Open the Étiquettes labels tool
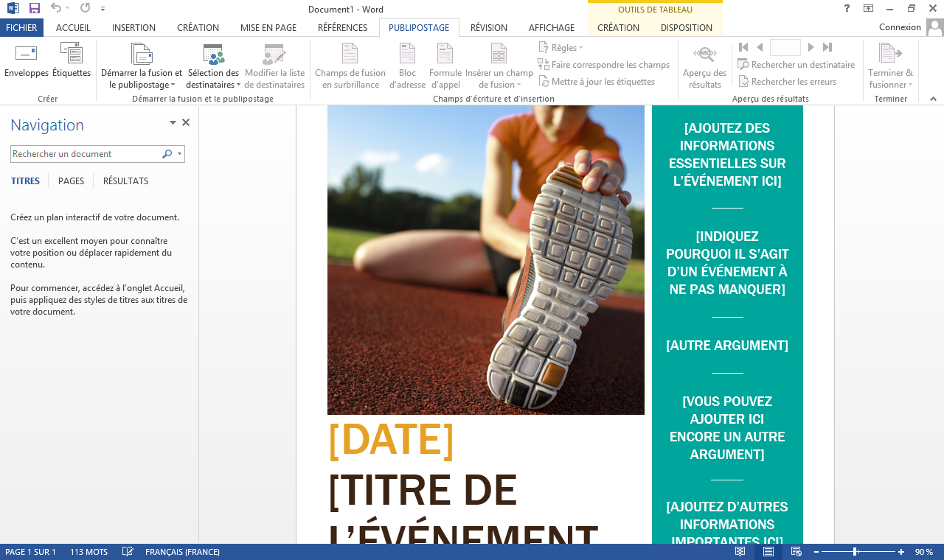 point(72,61)
